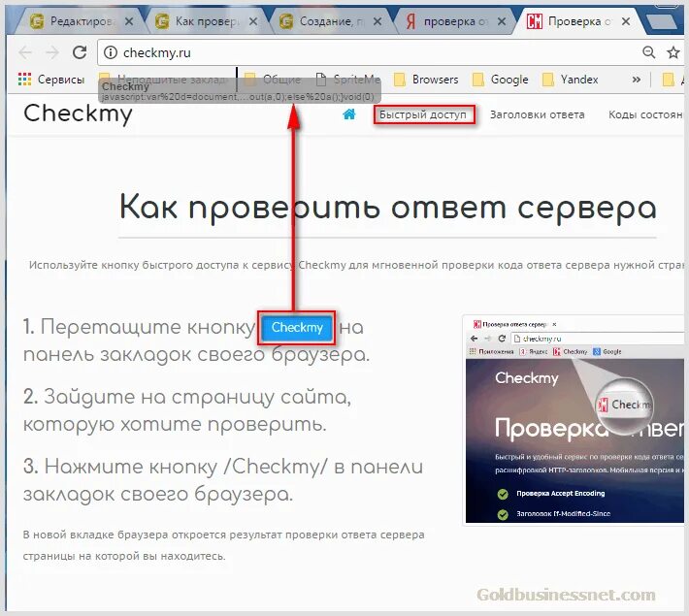This screenshot has height=616, width=689.
Task: Open the Общие bookmarks folder
Action: coord(273,80)
